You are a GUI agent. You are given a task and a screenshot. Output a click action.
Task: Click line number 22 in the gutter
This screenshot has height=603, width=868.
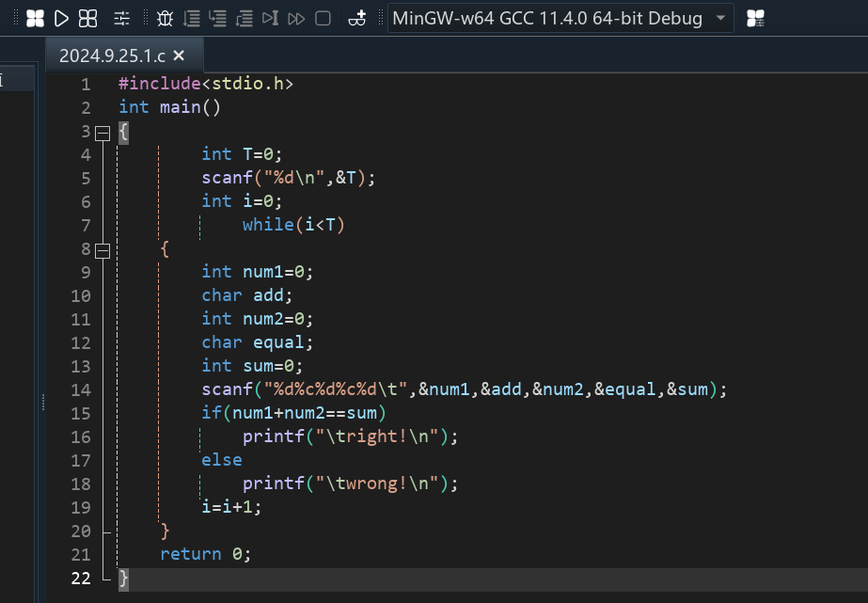click(x=81, y=579)
